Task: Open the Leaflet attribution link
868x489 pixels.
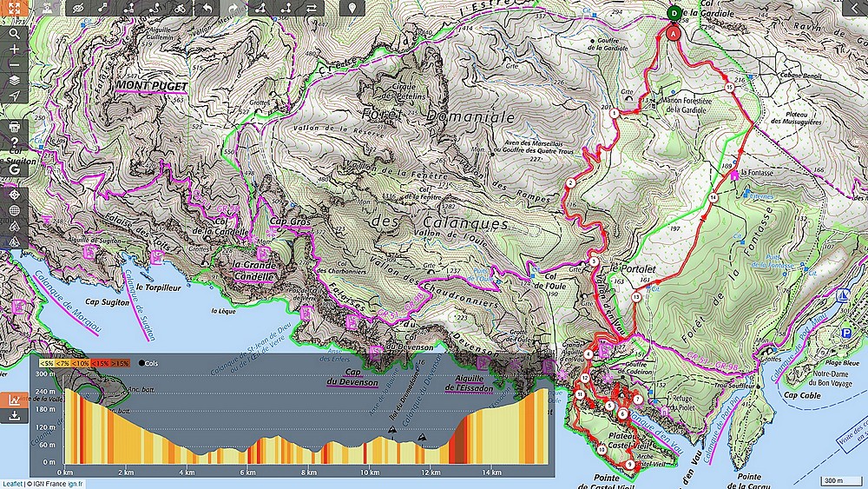Action: 11,484
